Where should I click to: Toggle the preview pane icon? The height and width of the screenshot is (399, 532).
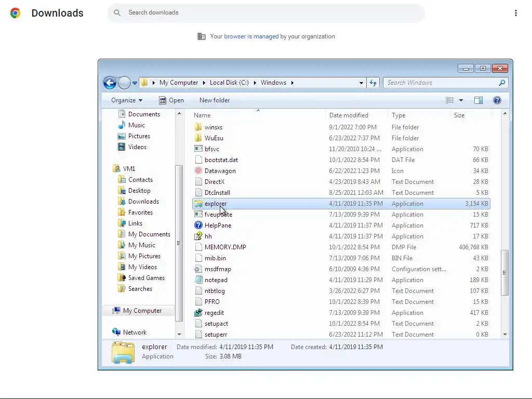pos(478,100)
